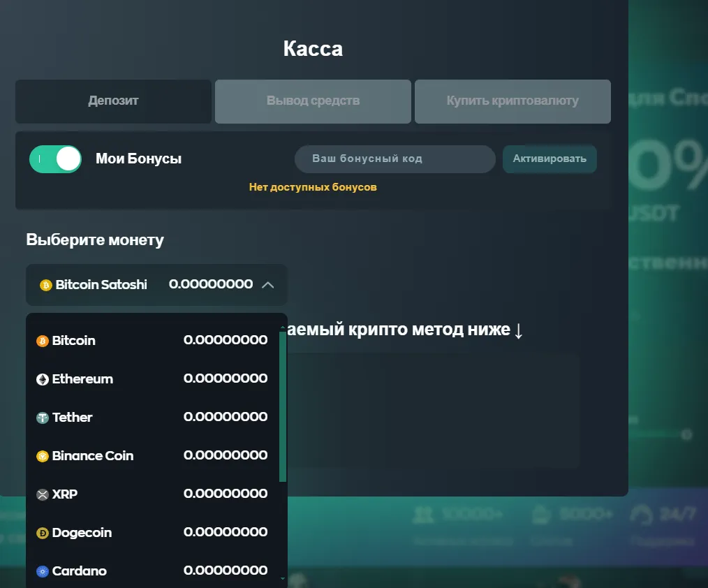Image resolution: width=708 pixels, height=588 pixels.
Task: Click the Bitcoin balance 0.00000000 value
Action: pos(226,339)
